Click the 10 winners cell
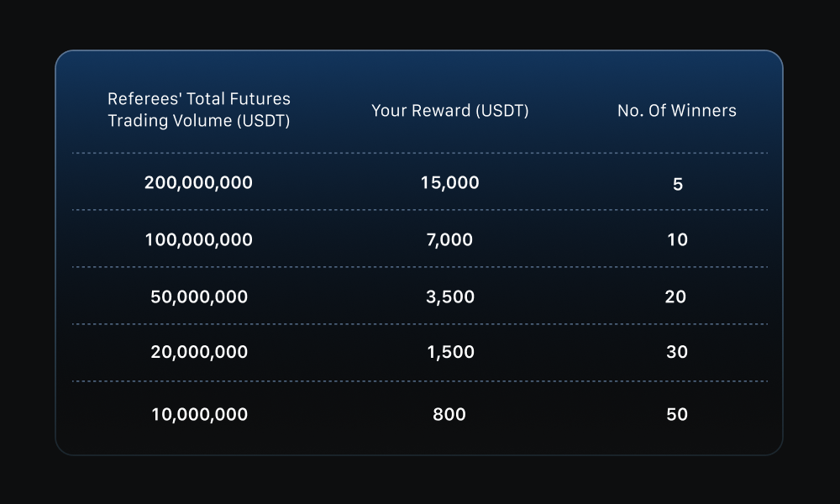 [677, 239]
